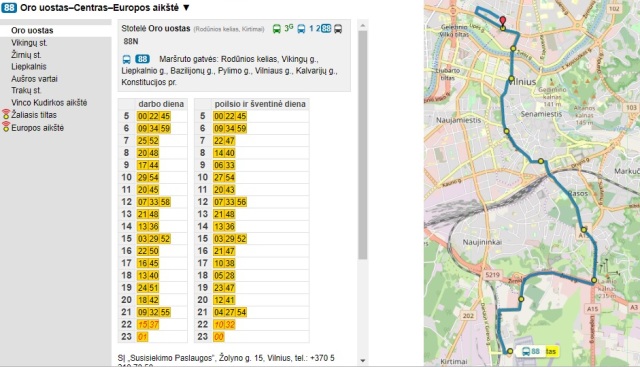The width and height of the screenshot is (640, 367).
Task: Select the wifi icon beside Europos aikštė
Action: [x=6, y=127]
